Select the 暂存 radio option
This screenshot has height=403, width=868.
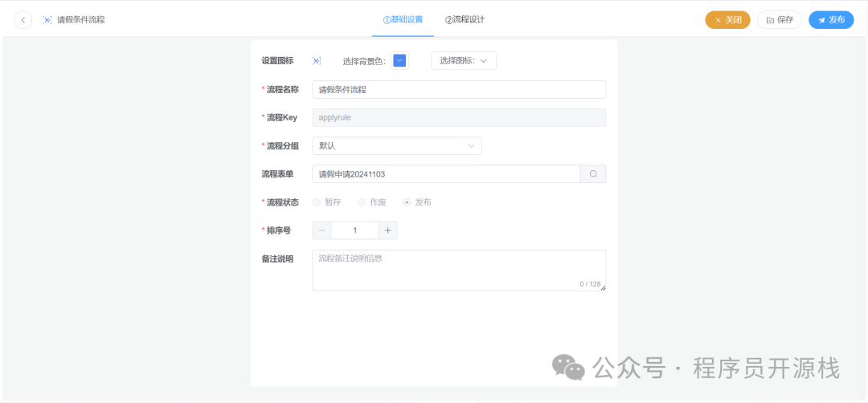(x=327, y=202)
